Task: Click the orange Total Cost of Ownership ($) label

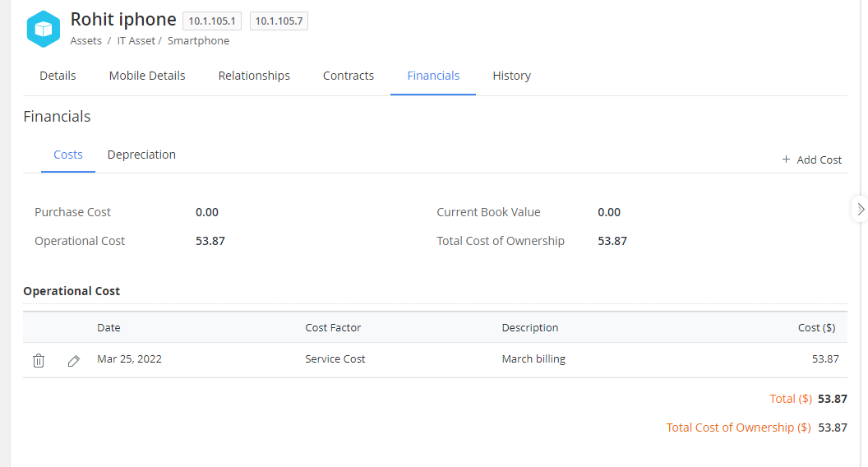Action: point(738,428)
